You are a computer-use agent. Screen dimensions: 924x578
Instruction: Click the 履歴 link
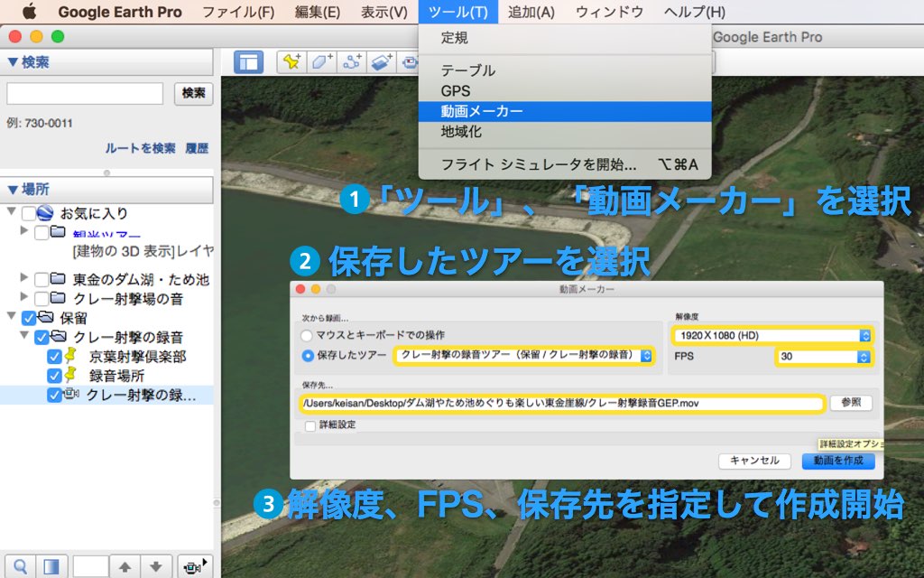tap(197, 148)
